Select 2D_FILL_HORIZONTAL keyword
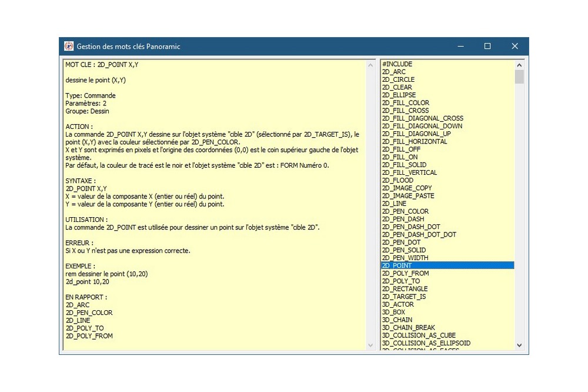This screenshot has height=392, width=588. click(x=447, y=141)
